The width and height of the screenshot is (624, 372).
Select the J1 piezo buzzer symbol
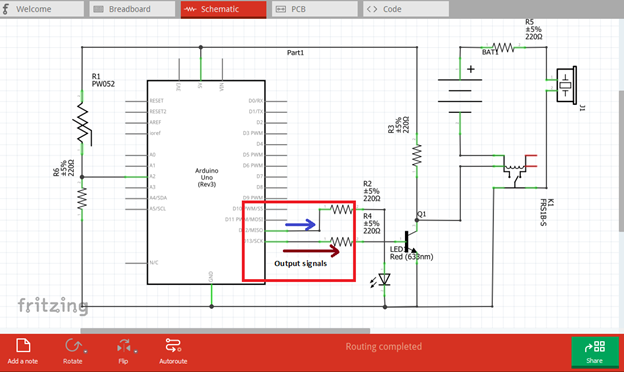565,85
